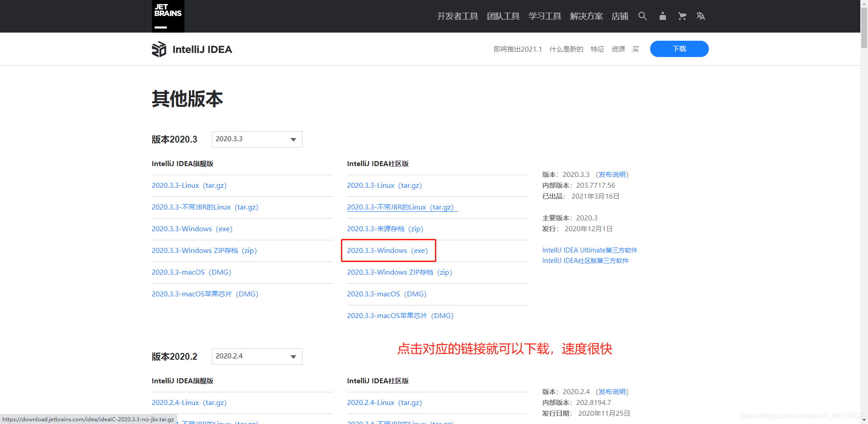This screenshot has height=424, width=868.
Task: Open IntelliJ IDEA Ultimate第三方软件 link
Action: [590, 250]
